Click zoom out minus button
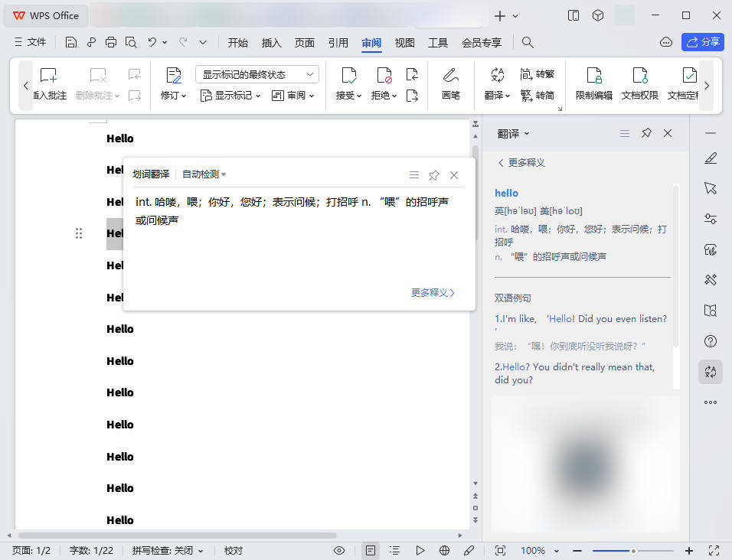This screenshot has width=732, height=560. pos(577,551)
